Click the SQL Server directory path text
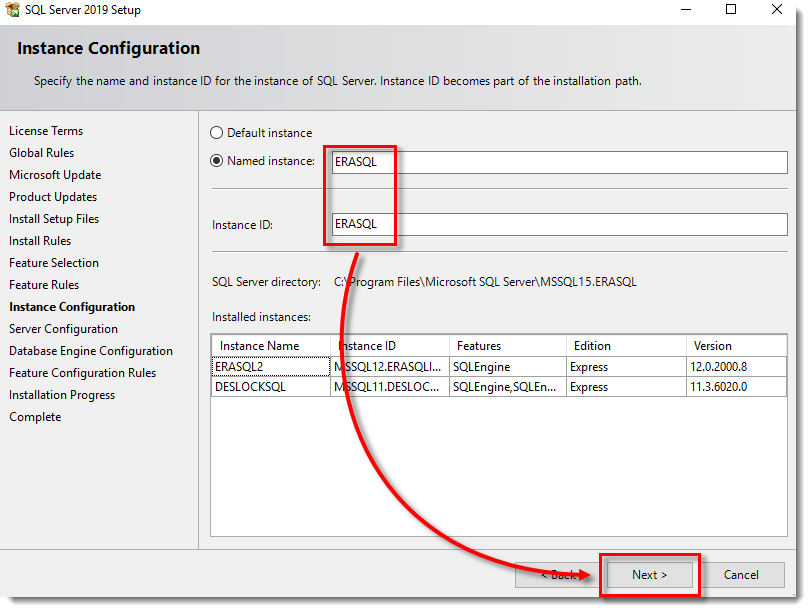The image size is (811, 612). pos(485,282)
